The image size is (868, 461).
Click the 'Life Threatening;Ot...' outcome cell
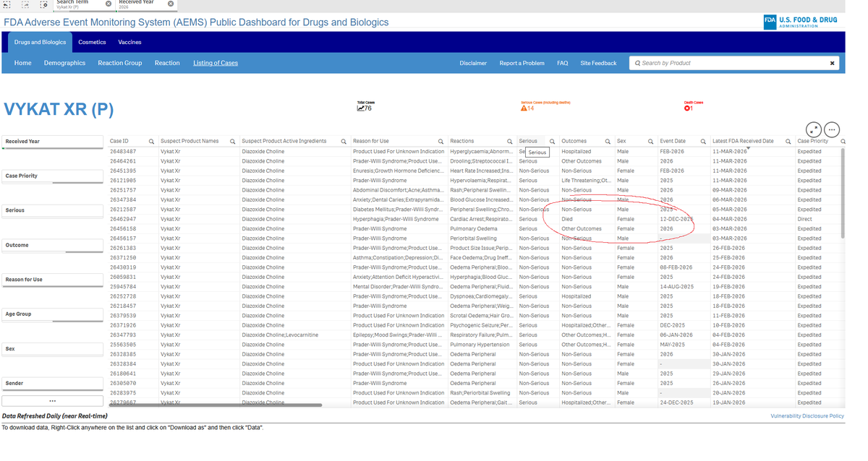587,181
